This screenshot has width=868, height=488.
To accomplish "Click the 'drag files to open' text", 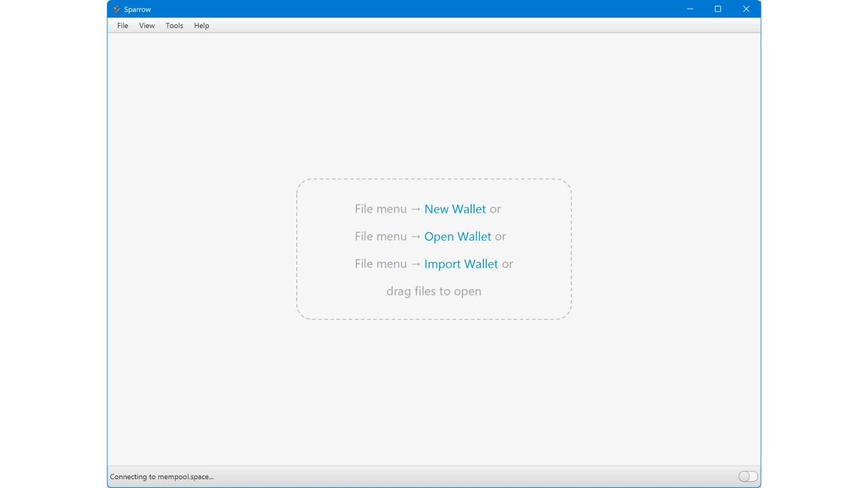I will point(434,291).
